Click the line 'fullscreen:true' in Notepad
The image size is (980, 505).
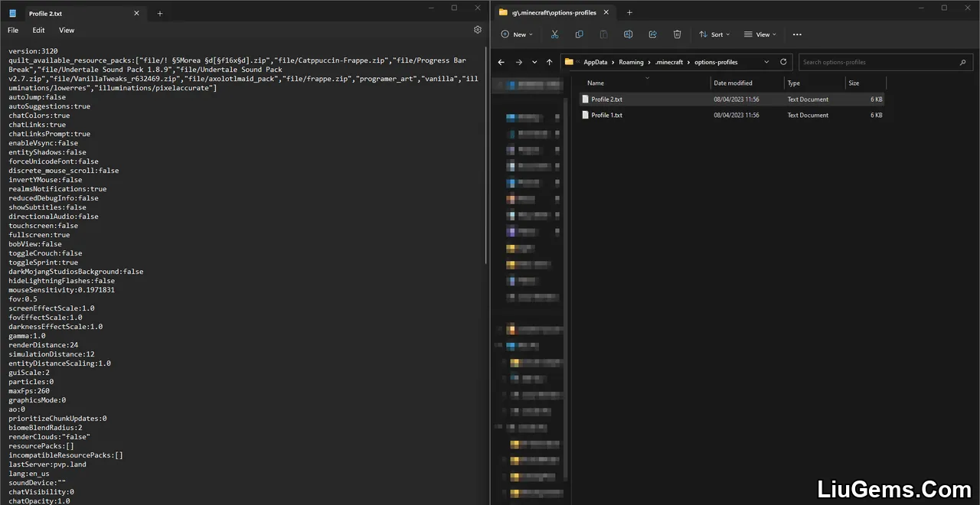point(39,235)
